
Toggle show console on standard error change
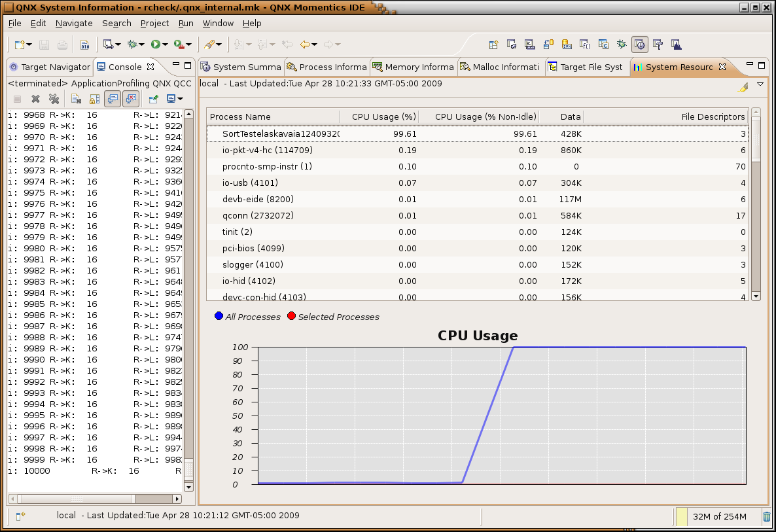coord(131,99)
